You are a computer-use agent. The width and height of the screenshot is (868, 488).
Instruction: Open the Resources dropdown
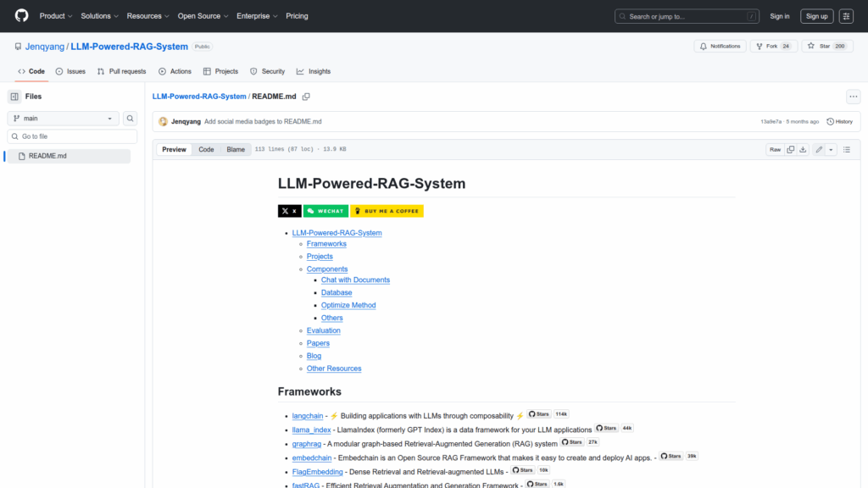[147, 16]
